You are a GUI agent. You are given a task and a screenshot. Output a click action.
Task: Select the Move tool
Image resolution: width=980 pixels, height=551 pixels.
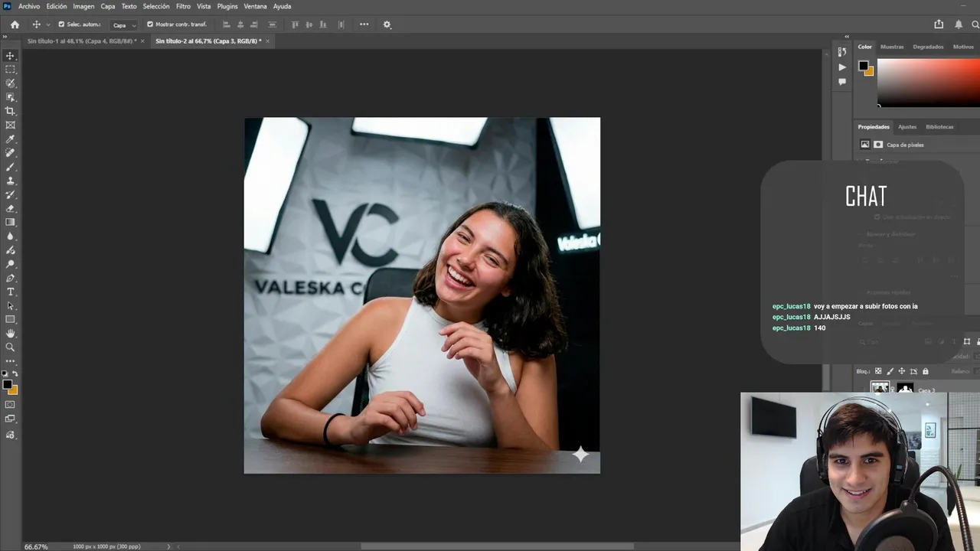click(x=10, y=56)
